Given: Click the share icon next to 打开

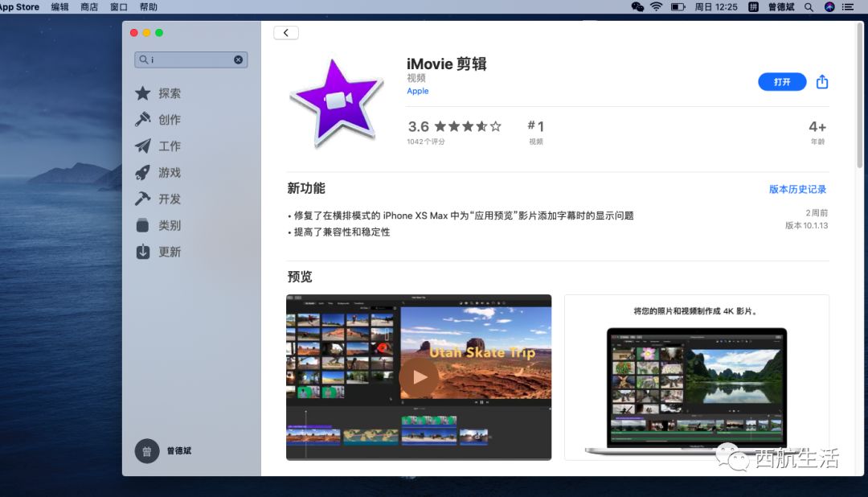Looking at the screenshot, I should tap(822, 82).
